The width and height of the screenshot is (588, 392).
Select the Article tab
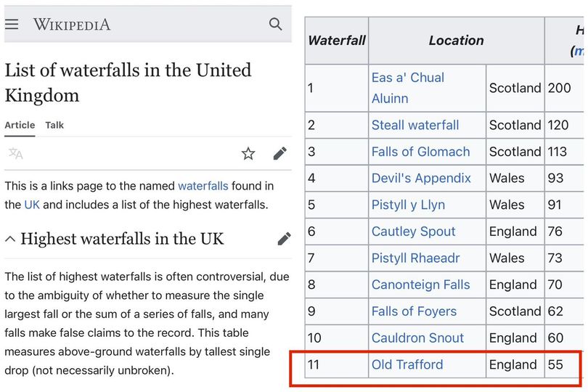[x=20, y=126]
